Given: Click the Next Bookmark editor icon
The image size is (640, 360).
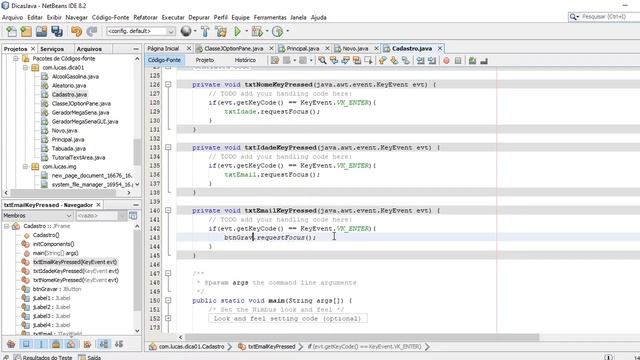Looking at the screenshot, I should coord(394,60).
